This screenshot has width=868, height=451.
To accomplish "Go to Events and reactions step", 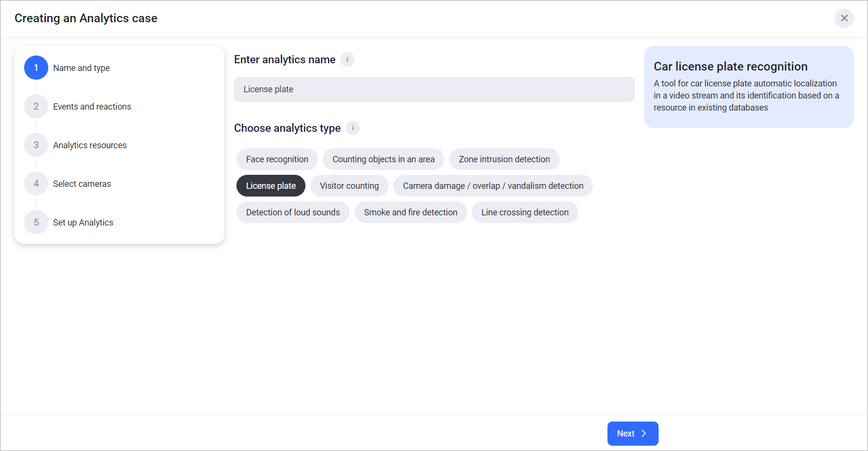I will point(92,107).
